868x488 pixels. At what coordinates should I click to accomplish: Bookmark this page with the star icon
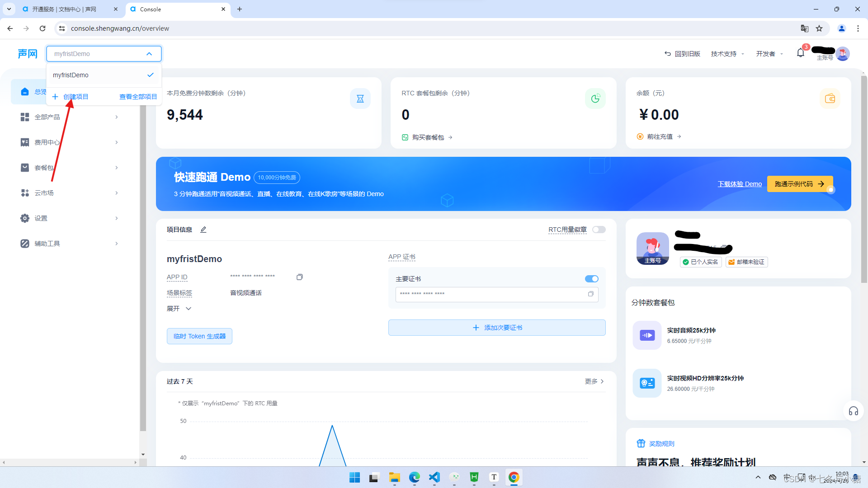coord(819,28)
